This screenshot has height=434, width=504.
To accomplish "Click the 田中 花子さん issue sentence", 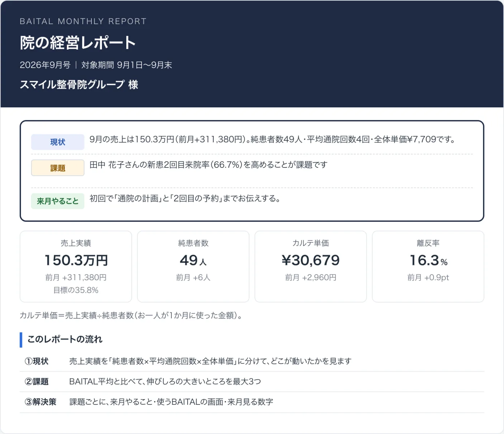I will (208, 165).
